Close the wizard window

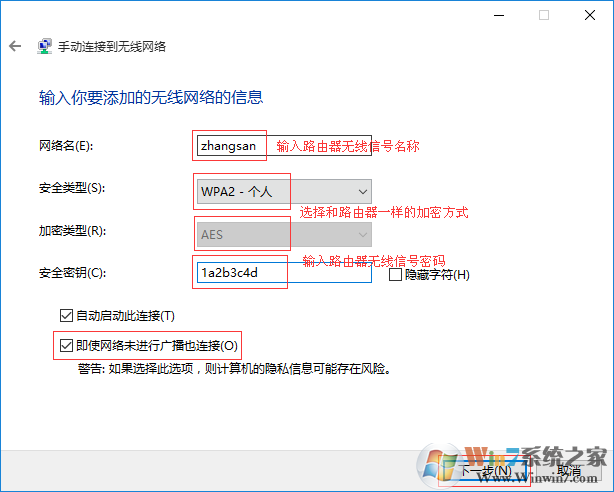(590, 15)
